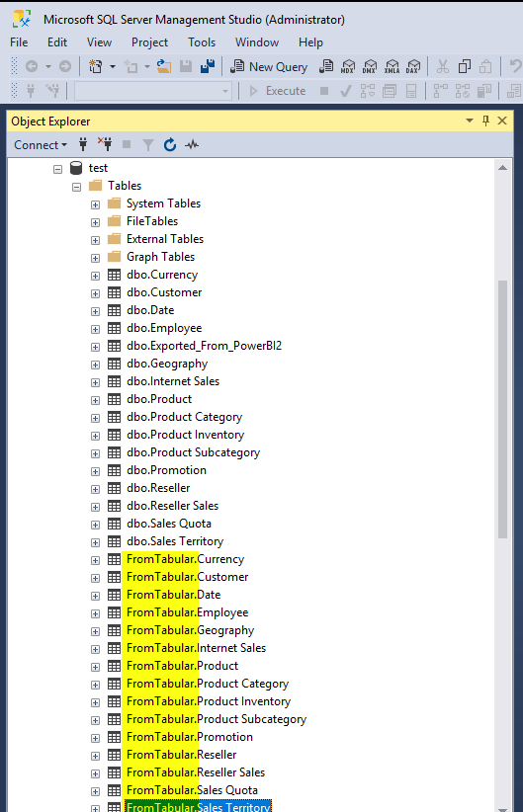This screenshot has height=812, width=523.
Task: Open the File menu
Action: pyautogui.click(x=19, y=42)
